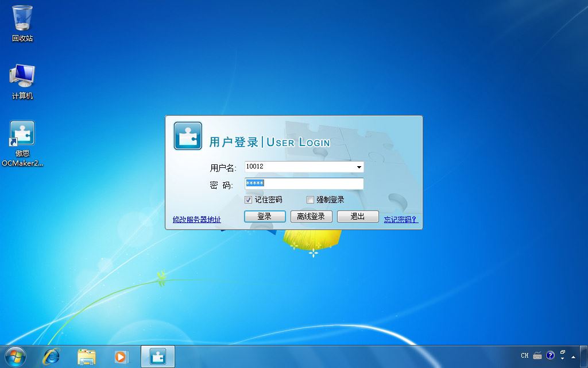Click the CH language indicator
This screenshot has width=588, height=368.
(x=525, y=355)
